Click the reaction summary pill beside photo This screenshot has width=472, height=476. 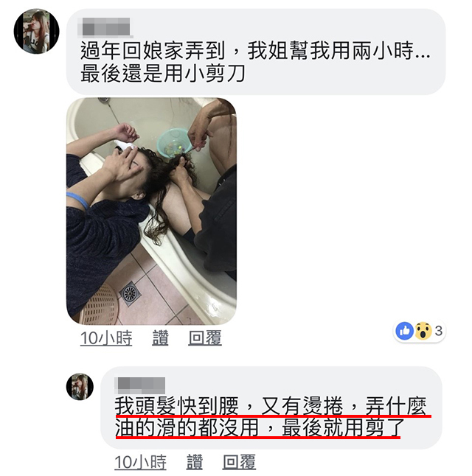420,331
